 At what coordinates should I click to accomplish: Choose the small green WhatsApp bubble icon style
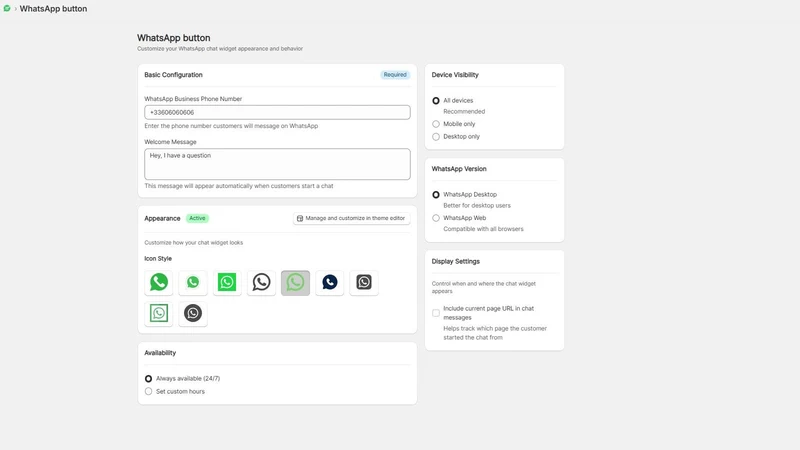coord(193,282)
